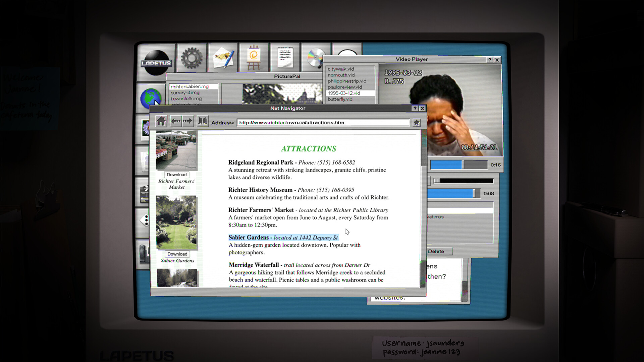Open the text document application icon

click(x=284, y=57)
